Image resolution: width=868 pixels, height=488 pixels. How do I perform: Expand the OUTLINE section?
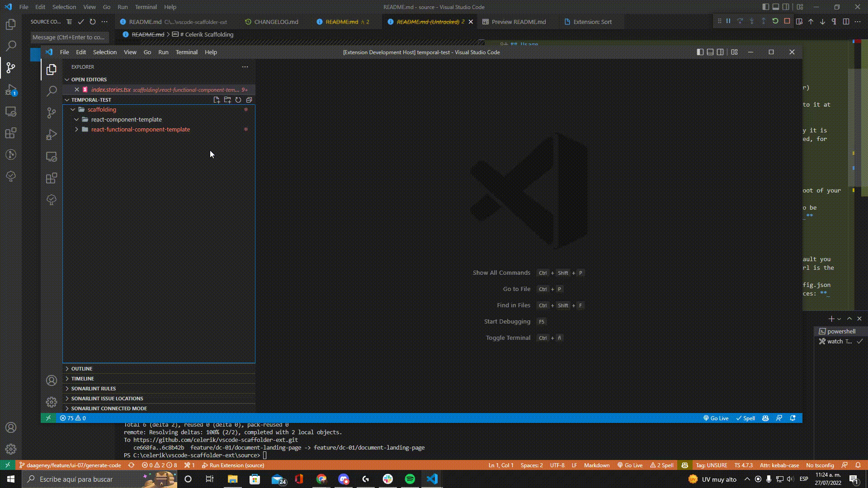pyautogui.click(x=81, y=369)
